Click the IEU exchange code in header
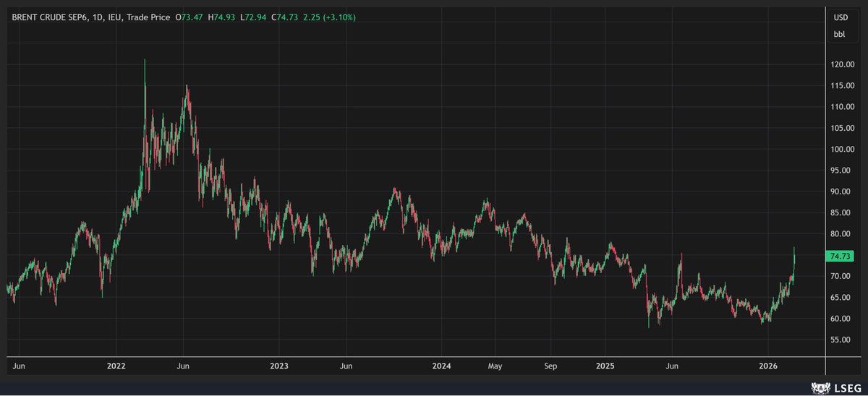 [115, 17]
